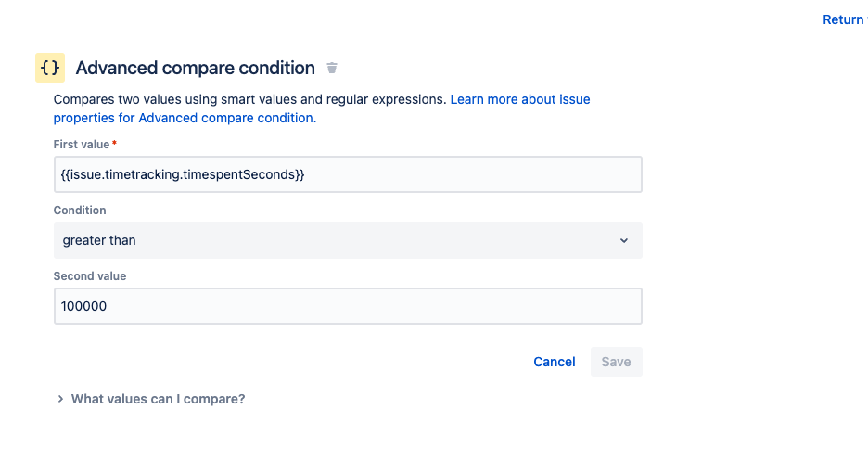The height and width of the screenshot is (473, 868).
Task: Click the 'Second value' label
Action: [90, 276]
